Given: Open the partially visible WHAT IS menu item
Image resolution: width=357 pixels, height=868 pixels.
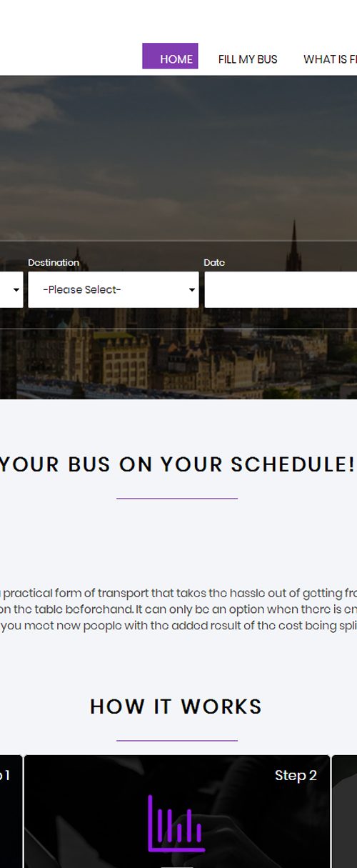Looking at the screenshot, I should click(330, 59).
